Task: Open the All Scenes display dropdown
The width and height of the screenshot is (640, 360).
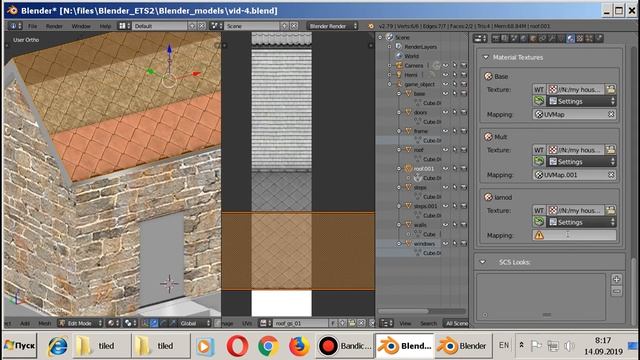Action: [456, 323]
